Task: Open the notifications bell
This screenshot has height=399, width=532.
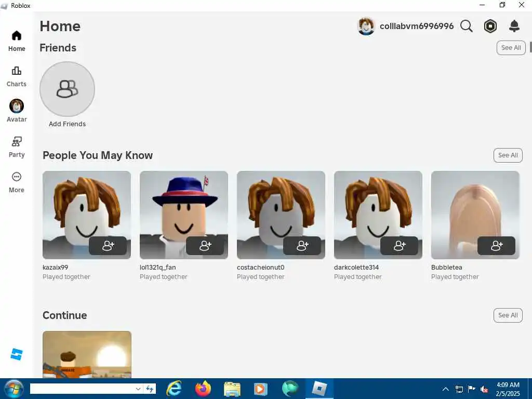Action: [x=514, y=26]
